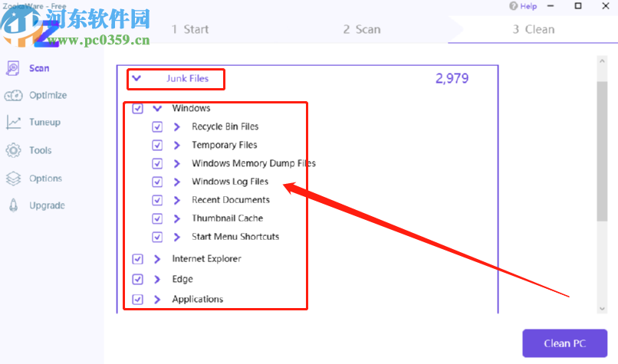Go to the Tuneup section label

click(45, 122)
